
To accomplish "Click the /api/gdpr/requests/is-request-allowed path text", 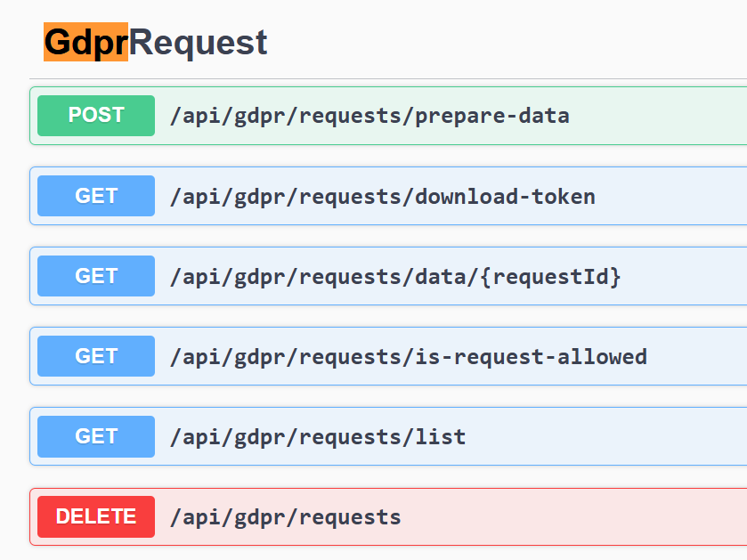I will pos(409,356).
